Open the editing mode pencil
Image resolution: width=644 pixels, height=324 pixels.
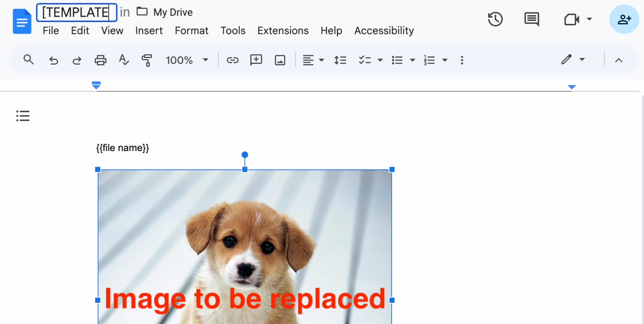click(x=566, y=60)
